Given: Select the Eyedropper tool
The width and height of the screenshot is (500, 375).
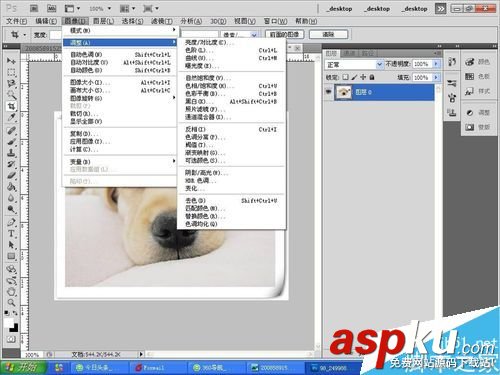Looking at the screenshot, I should click(x=11, y=118).
